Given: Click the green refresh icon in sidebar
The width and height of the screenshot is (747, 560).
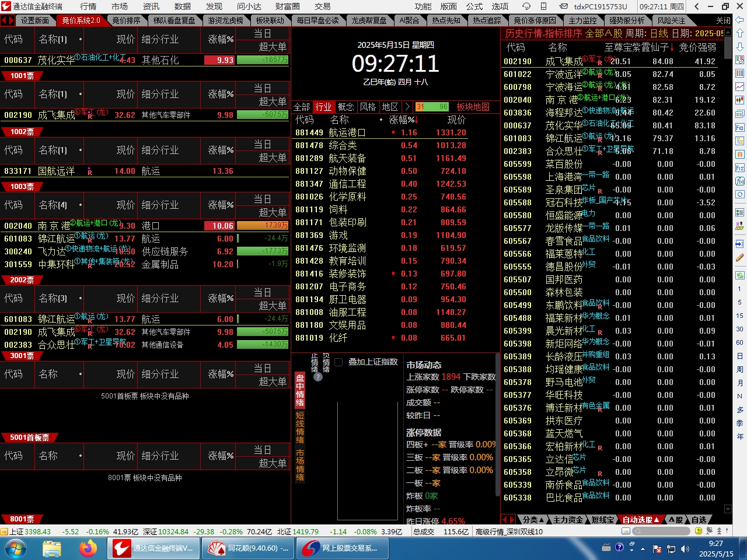Looking at the screenshot, I should click(x=740, y=275).
